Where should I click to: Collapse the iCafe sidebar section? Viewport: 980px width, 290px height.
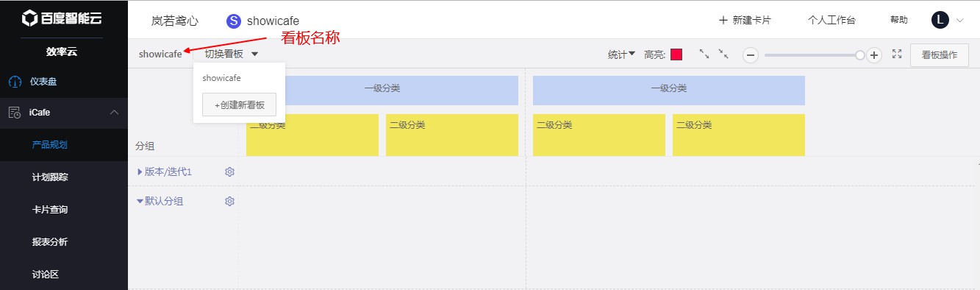point(114,113)
